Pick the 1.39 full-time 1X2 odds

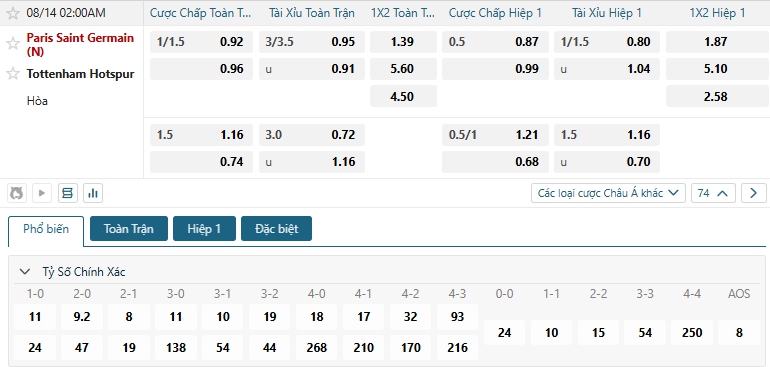click(403, 42)
